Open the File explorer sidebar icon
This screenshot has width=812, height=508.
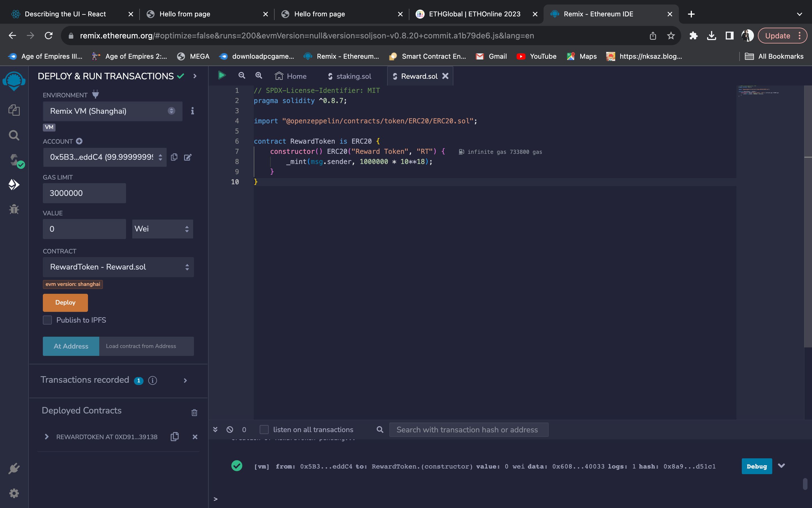14,110
